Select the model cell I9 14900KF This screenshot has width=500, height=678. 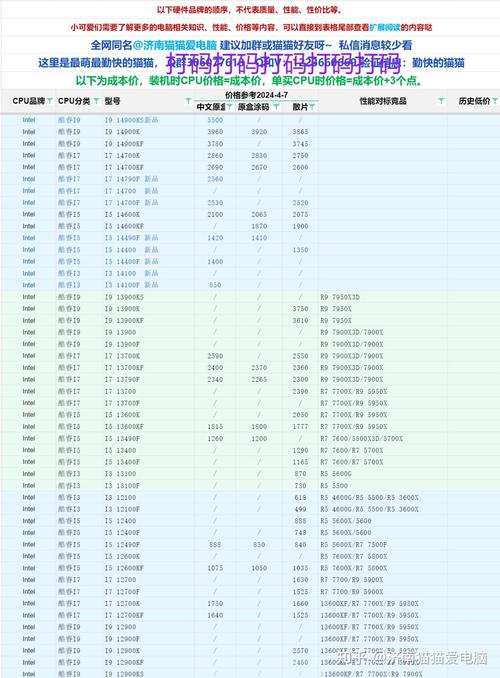click(124, 144)
